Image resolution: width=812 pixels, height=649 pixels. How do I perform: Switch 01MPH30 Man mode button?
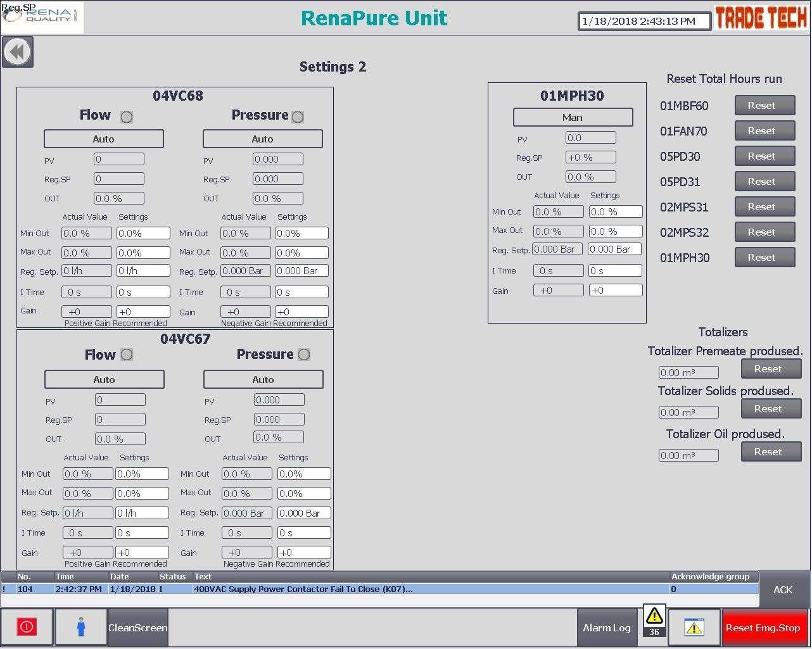[x=573, y=117]
